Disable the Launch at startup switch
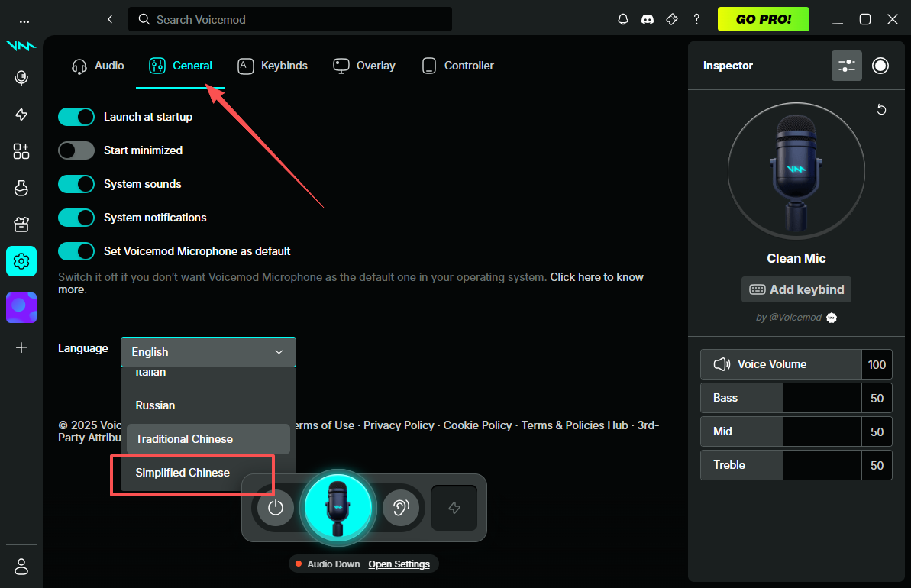Image resolution: width=911 pixels, height=588 pixels. tap(76, 117)
